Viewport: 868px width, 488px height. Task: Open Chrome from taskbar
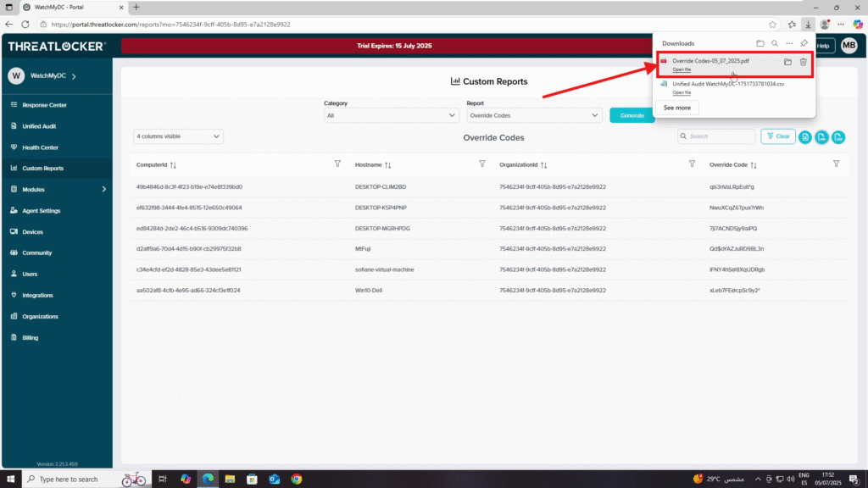297,480
